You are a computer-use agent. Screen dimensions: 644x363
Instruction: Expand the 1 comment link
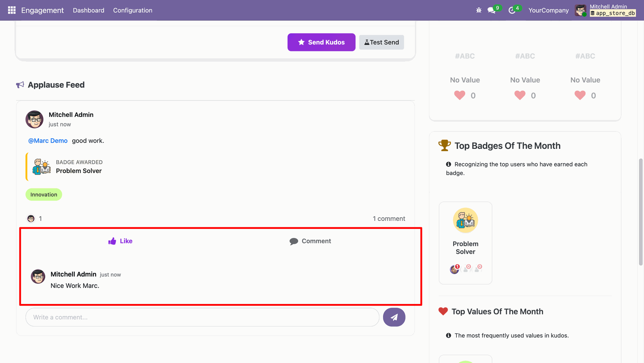coord(389,219)
